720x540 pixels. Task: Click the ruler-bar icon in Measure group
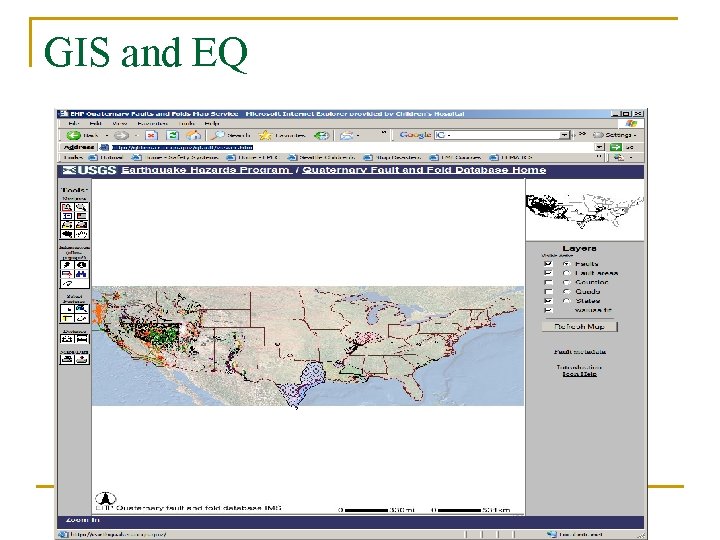click(82, 339)
